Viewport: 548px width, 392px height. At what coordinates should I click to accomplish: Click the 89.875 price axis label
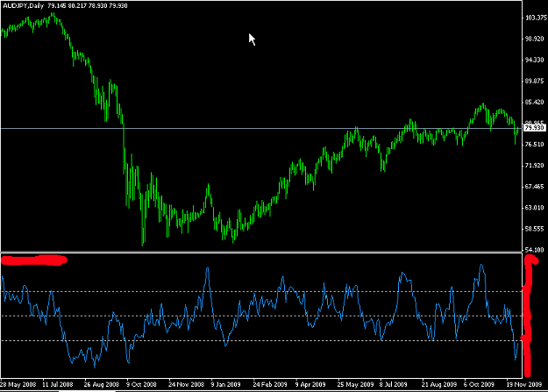[x=535, y=82]
